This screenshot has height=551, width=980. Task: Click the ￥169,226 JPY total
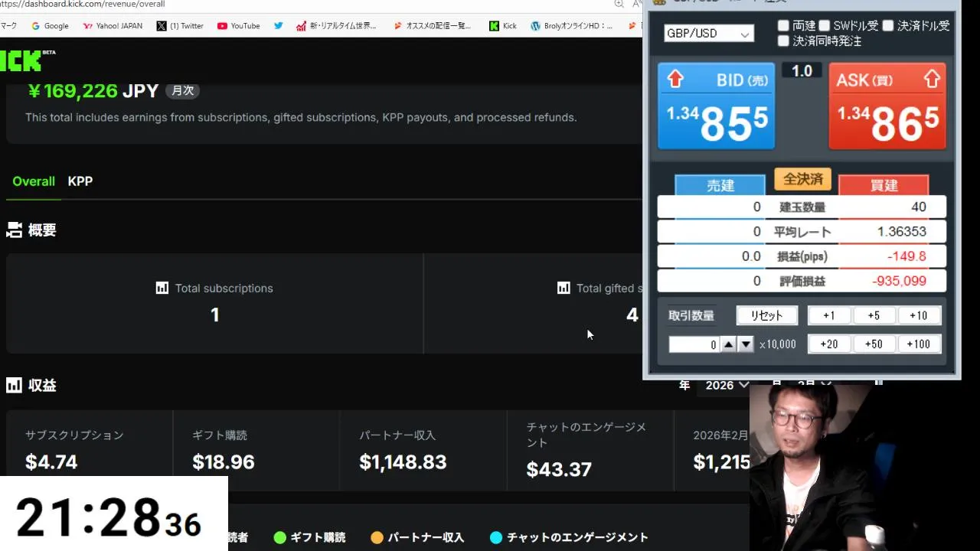93,91
